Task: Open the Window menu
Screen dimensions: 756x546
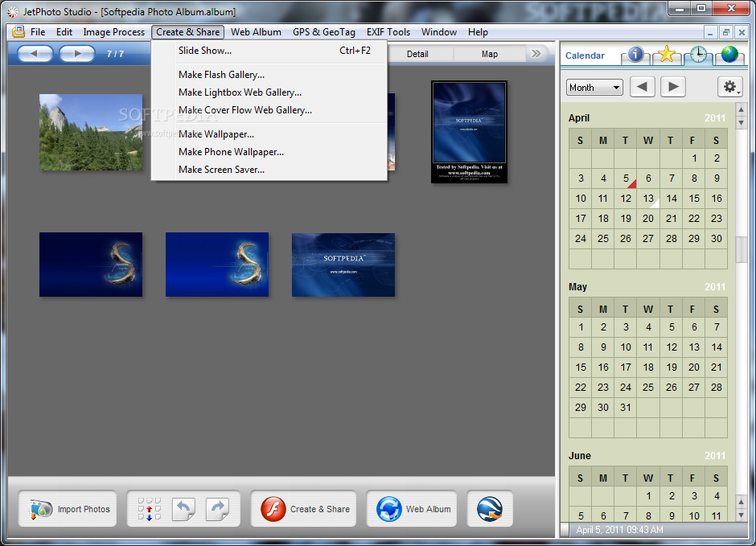Action: (439, 32)
